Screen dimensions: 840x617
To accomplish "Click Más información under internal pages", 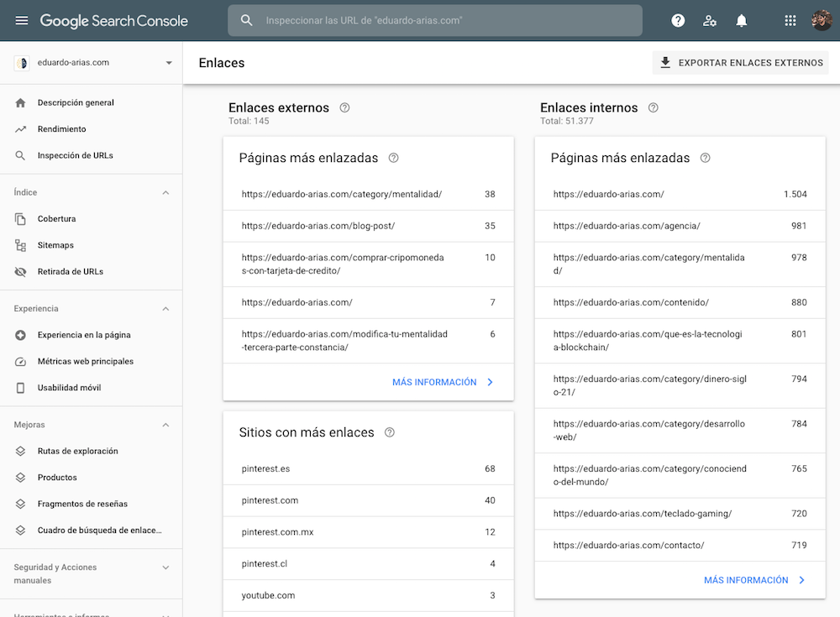I will click(754, 580).
